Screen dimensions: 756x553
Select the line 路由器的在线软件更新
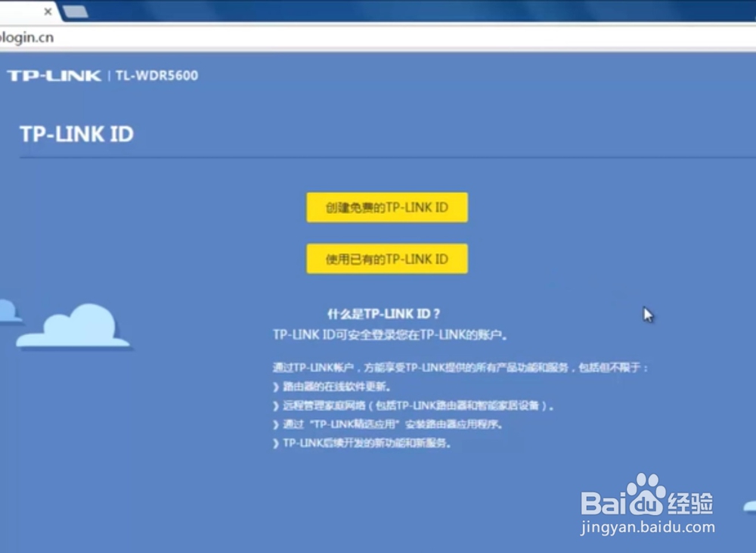pyautogui.click(x=336, y=387)
